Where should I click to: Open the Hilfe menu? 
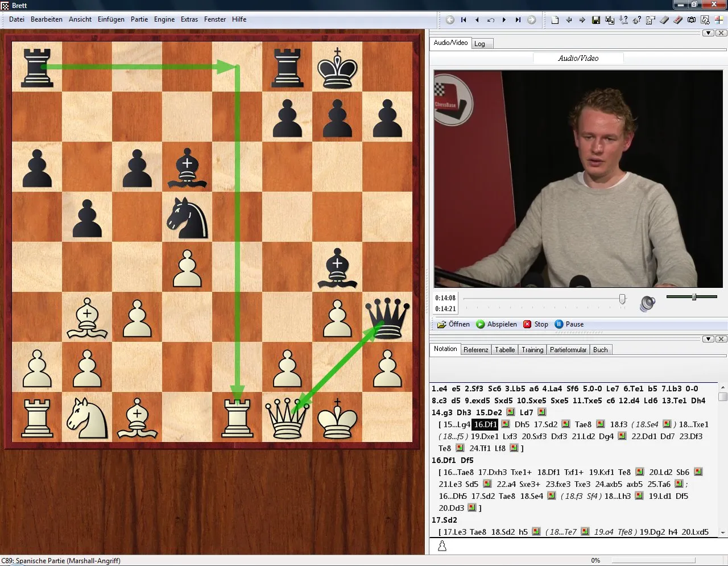coord(239,19)
